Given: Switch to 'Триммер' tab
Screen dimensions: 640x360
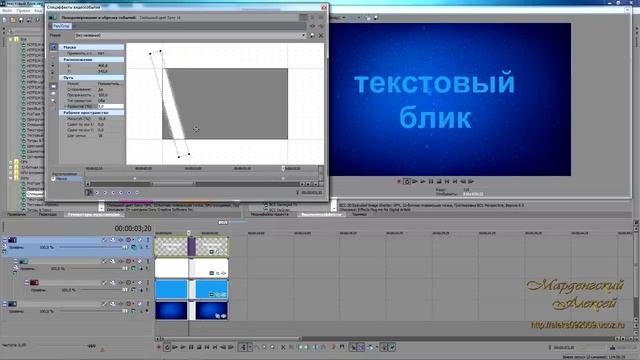Looking at the screenshot, I should [x=360, y=214].
